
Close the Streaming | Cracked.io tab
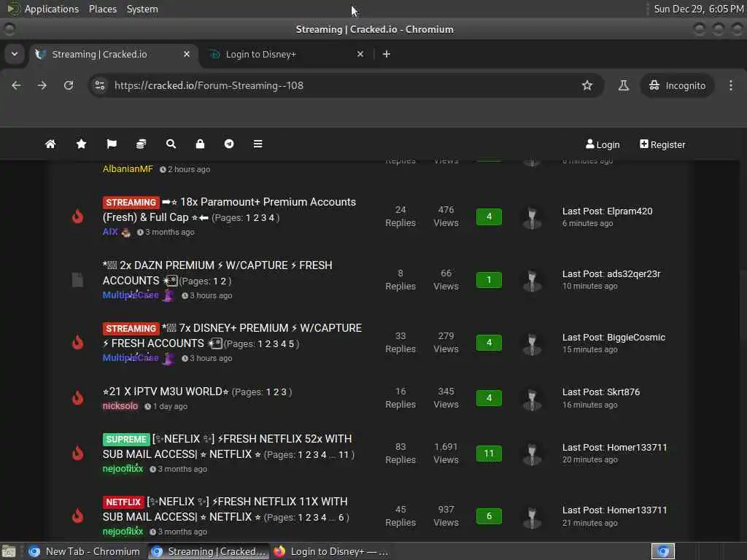pos(187,54)
